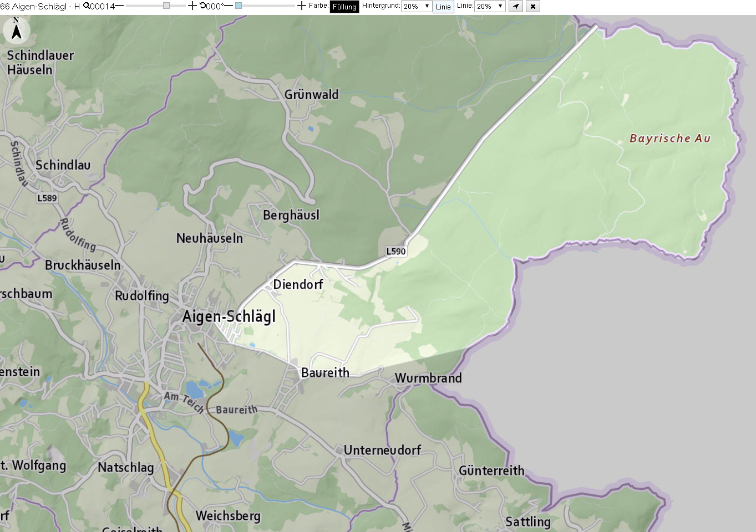This screenshot has height=532, width=756.
Task: Click the rotation reset arrow icon
Action: [202, 6]
